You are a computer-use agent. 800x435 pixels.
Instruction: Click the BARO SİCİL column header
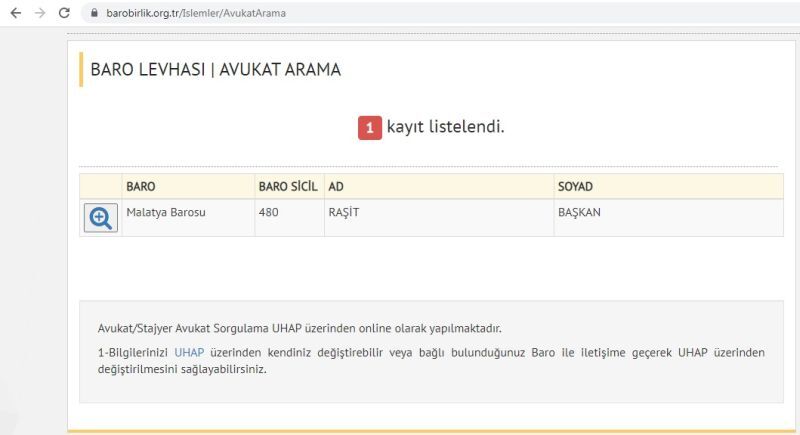pos(289,186)
